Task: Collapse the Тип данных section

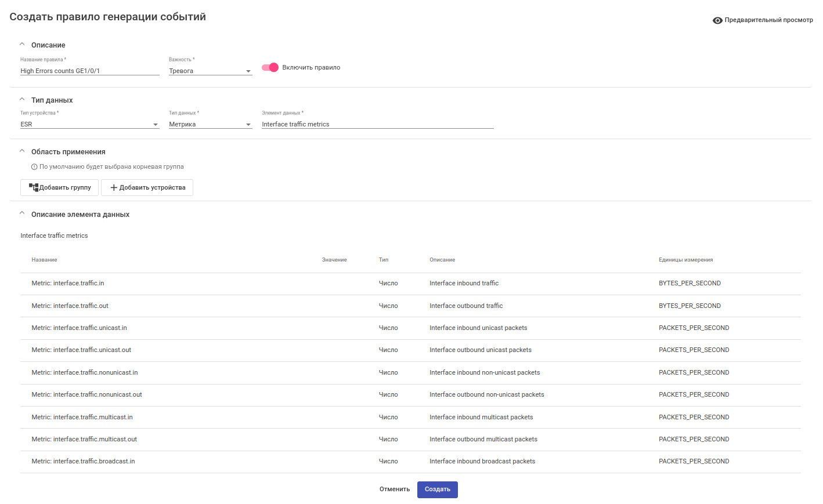Action: point(22,100)
